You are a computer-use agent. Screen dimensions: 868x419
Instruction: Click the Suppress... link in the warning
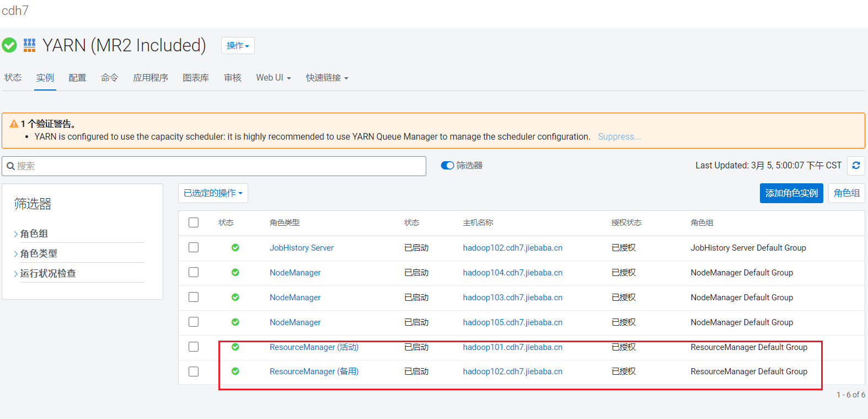click(619, 137)
